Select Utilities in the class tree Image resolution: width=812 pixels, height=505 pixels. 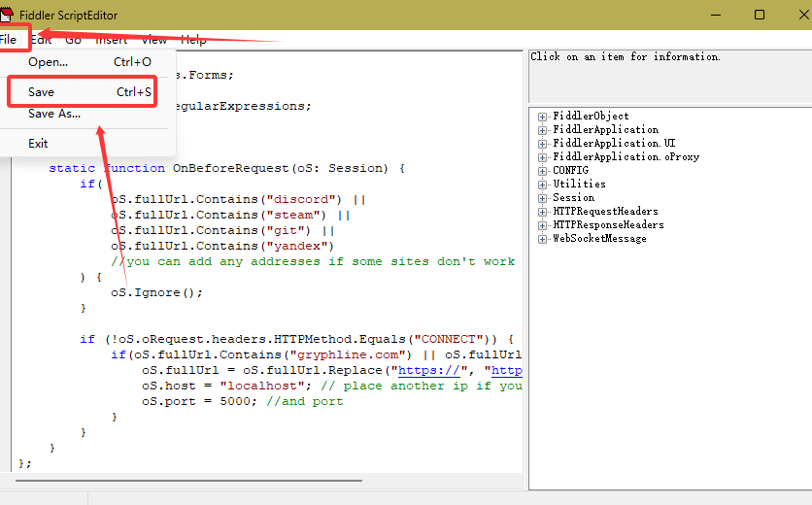(579, 185)
